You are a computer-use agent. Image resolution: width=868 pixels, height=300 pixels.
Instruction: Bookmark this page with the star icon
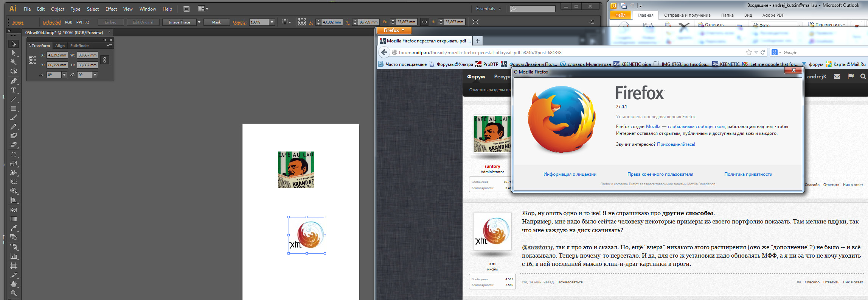(x=748, y=53)
